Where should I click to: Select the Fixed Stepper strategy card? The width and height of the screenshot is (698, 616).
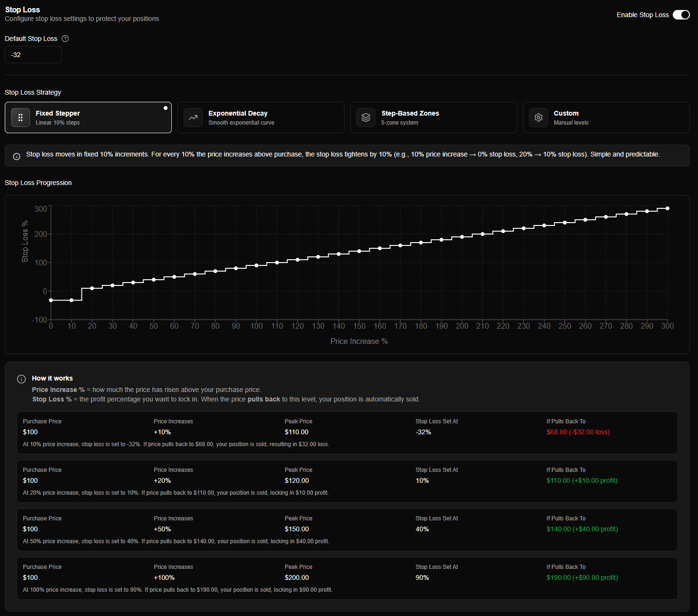tap(88, 117)
